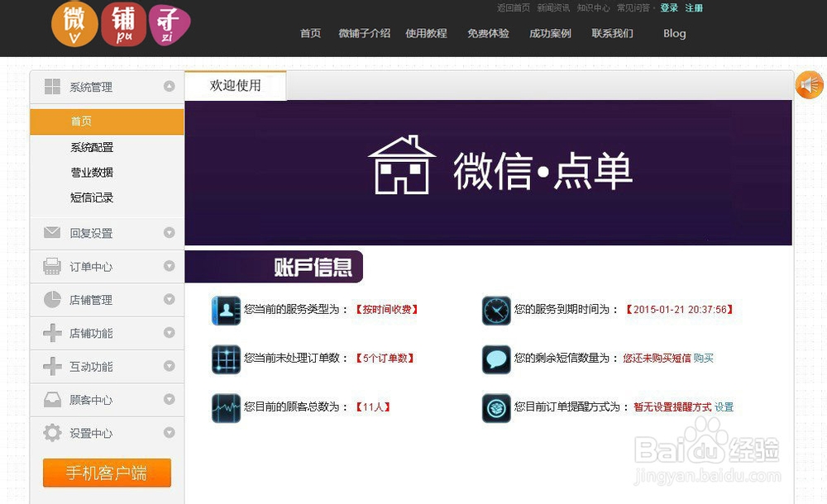Select the 欢迎使用 tab
827x504 pixels.
[x=235, y=85]
